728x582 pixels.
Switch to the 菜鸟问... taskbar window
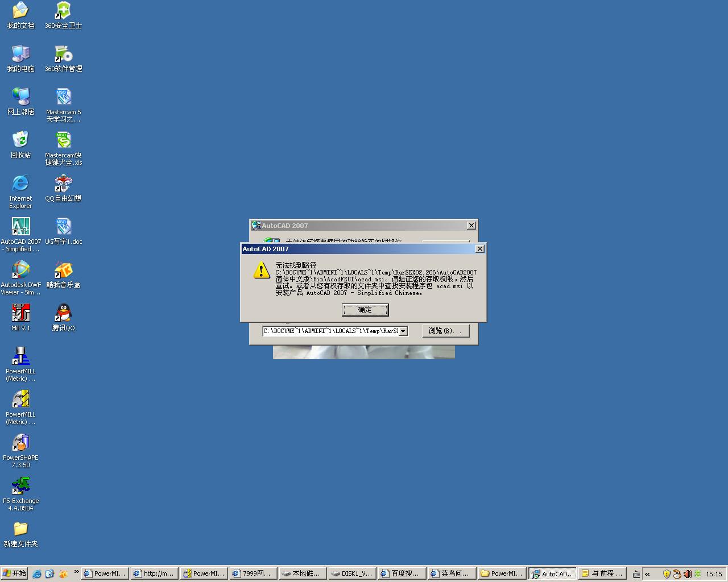coord(452,573)
